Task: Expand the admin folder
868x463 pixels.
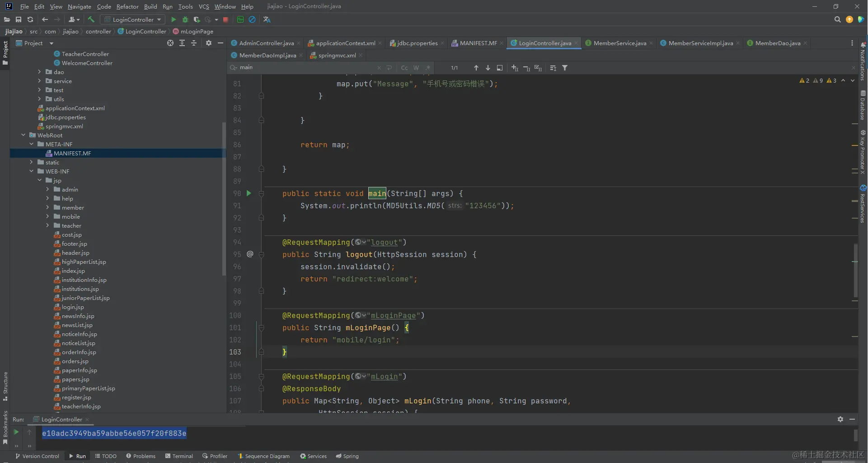Action: 47,189
